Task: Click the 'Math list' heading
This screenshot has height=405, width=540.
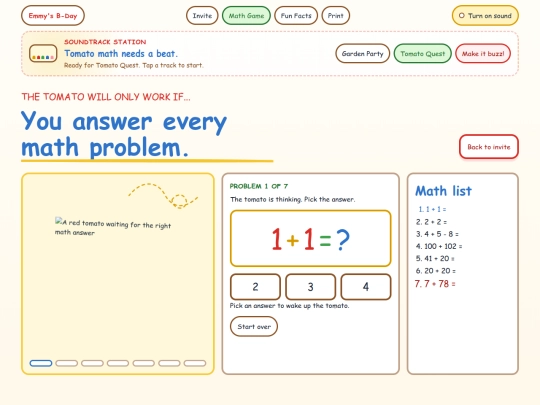Action: (443, 191)
